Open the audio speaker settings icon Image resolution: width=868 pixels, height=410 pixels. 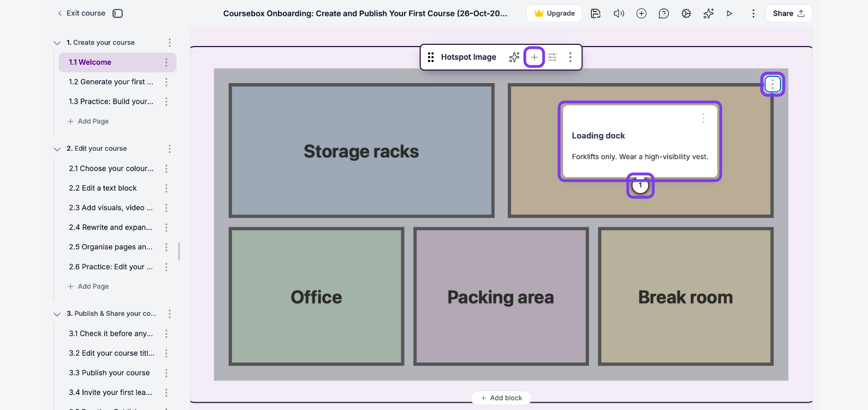[x=619, y=13]
